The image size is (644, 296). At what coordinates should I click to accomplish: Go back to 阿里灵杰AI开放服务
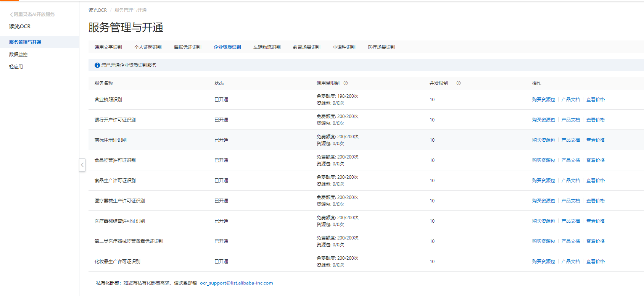coord(32,15)
